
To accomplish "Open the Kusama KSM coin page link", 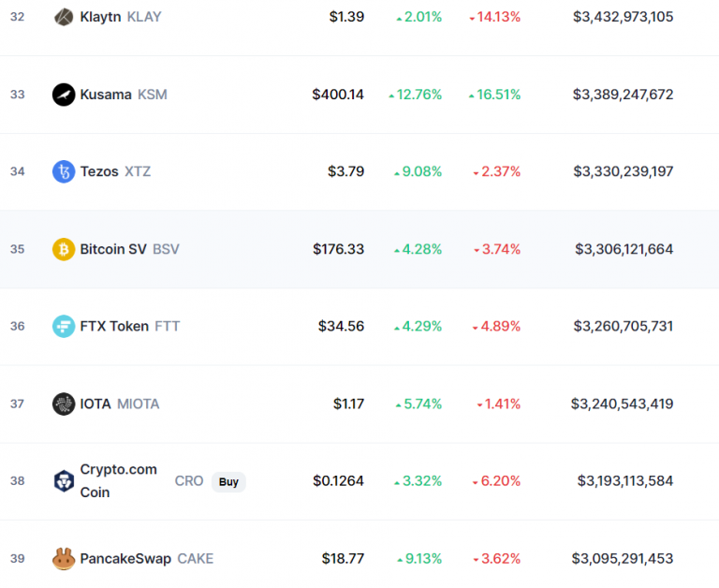I will click(x=124, y=95).
